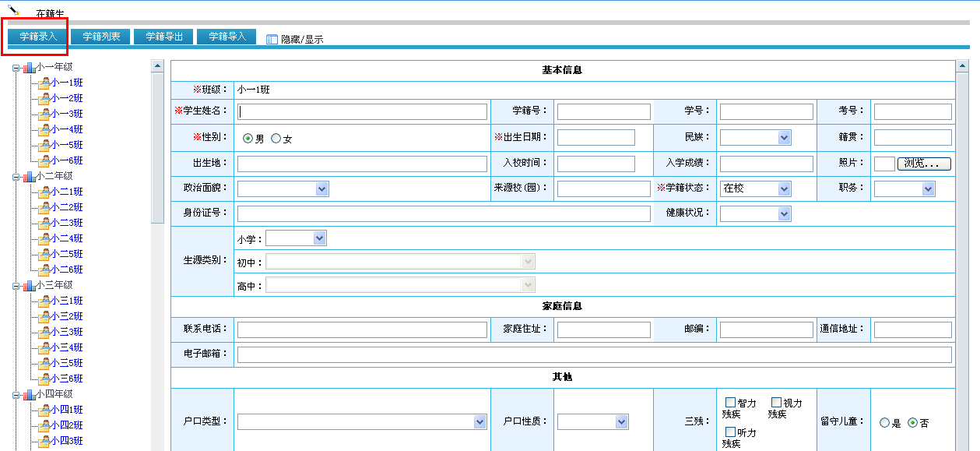Click the hide/show icon beside 隐藏/显示
Viewport: 980px width, 451px height.
coord(270,38)
